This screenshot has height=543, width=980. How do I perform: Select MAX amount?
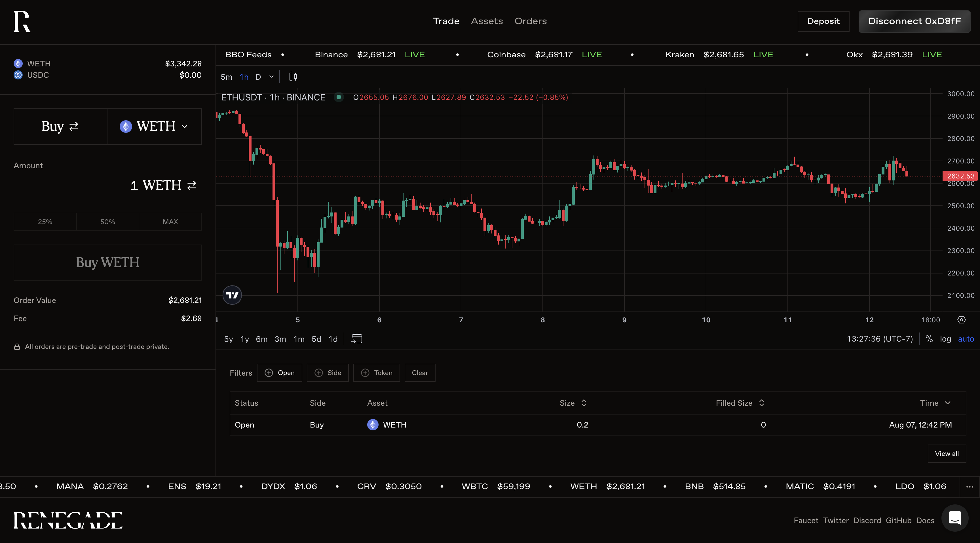[x=170, y=222]
